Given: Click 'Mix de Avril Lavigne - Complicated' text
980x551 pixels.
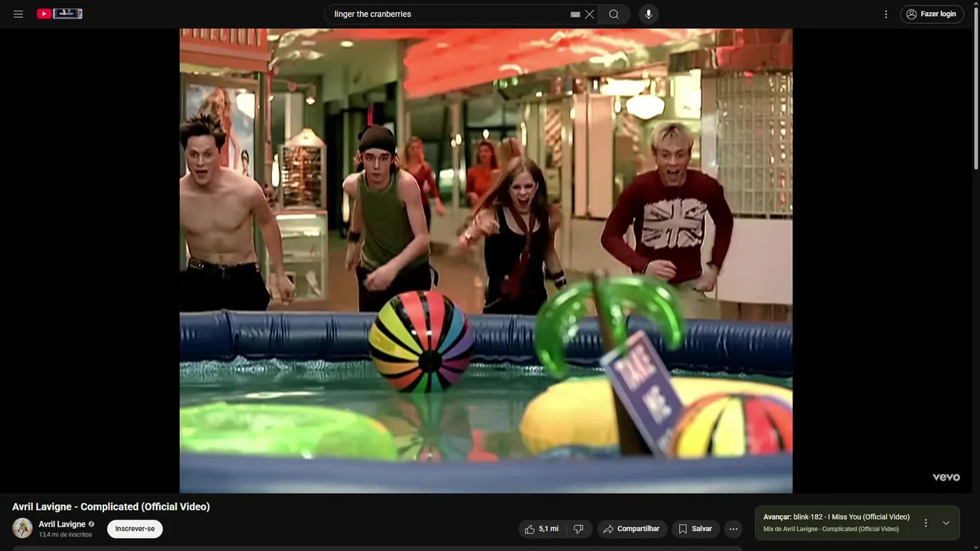Looking at the screenshot, I should click(831, 529).
